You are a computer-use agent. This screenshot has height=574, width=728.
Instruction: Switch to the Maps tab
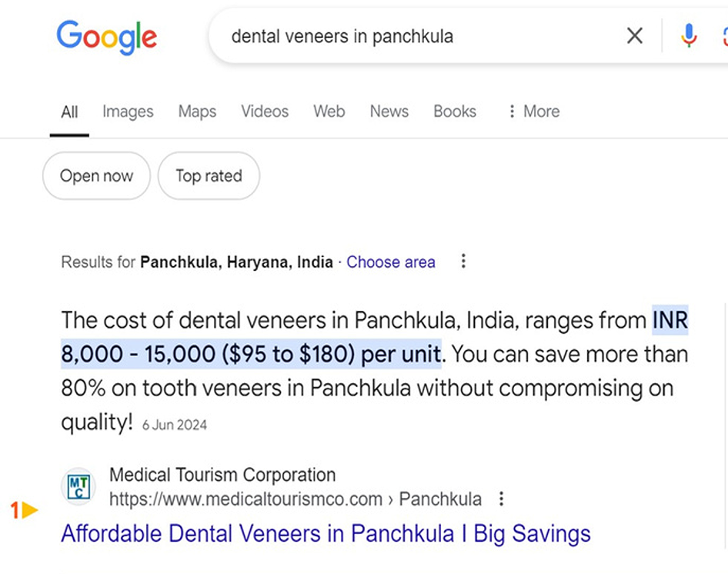coord(197,112)
